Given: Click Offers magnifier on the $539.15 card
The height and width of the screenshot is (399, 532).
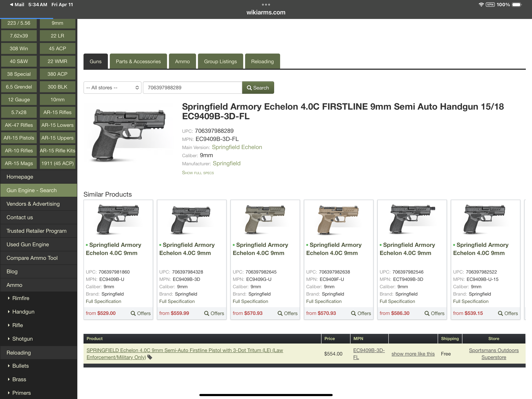Looking at the screenshot, I should pos(508,313).
